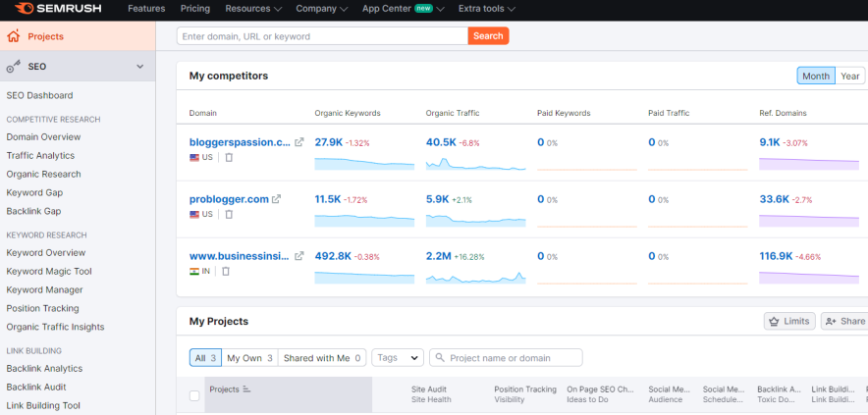This screenshot has height=415, width=868.
Task: Open Keyword Manager in the sidebar
Action: (44, 289)
